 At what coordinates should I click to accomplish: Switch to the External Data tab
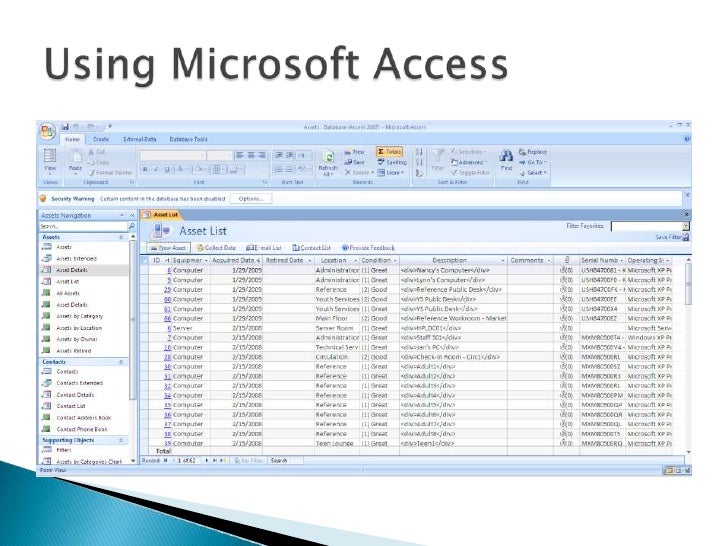pos(139,139)
